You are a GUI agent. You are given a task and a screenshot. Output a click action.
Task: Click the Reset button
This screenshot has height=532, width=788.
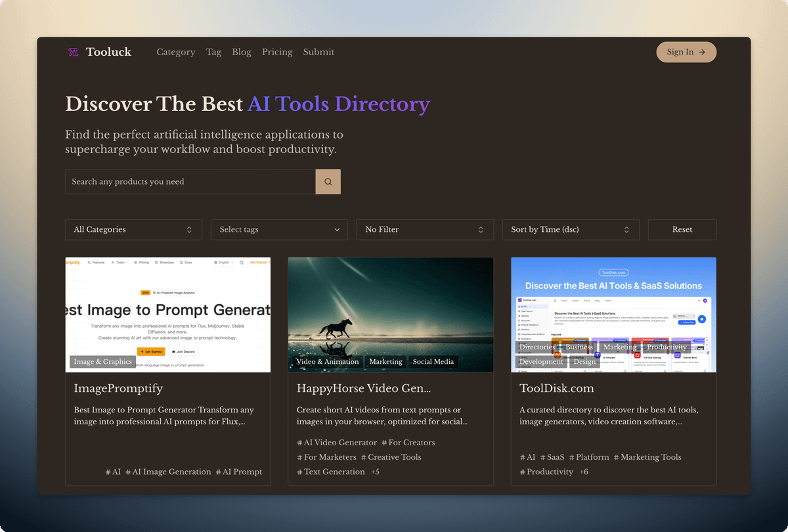point(682,229)
